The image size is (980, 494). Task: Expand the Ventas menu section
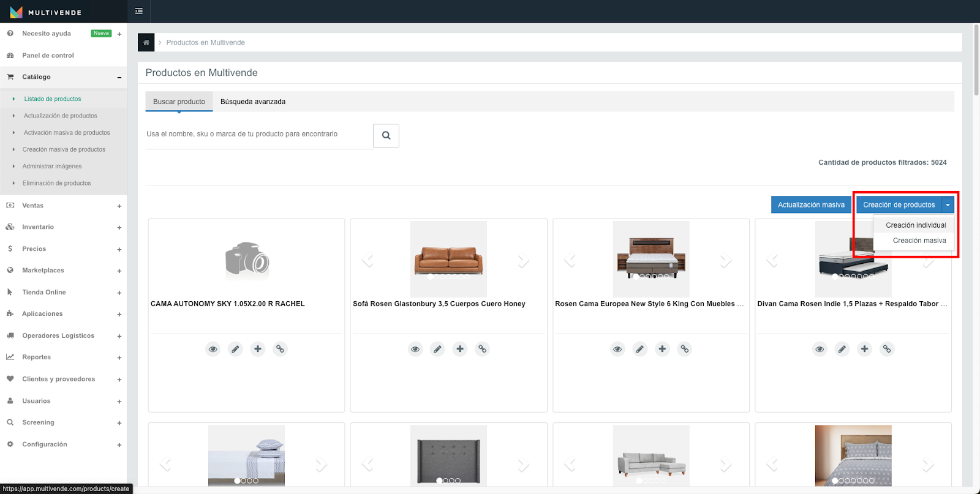[x=119, y=206]
